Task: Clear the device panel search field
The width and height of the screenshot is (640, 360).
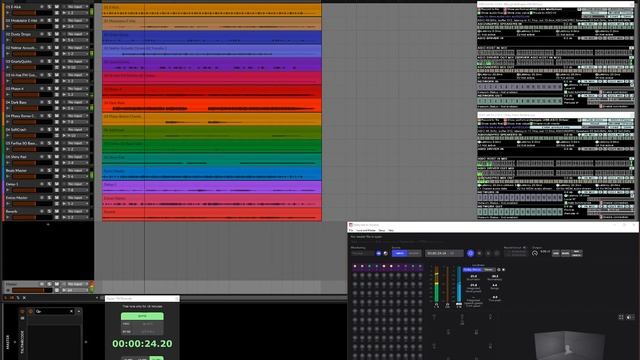Action: (x=71, y=311)
